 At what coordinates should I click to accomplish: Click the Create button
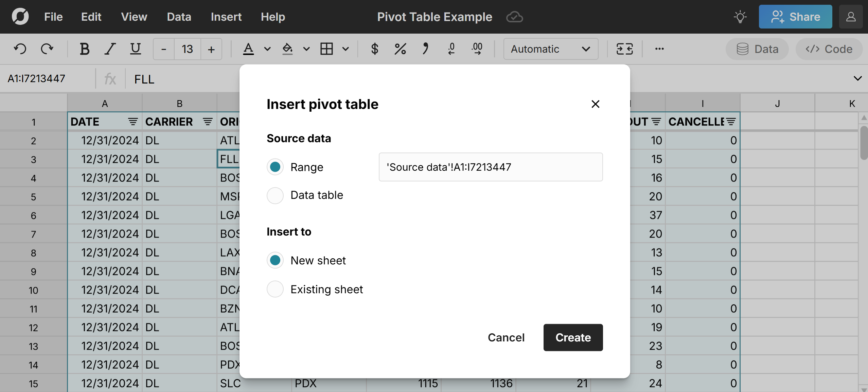coord(572,337)
